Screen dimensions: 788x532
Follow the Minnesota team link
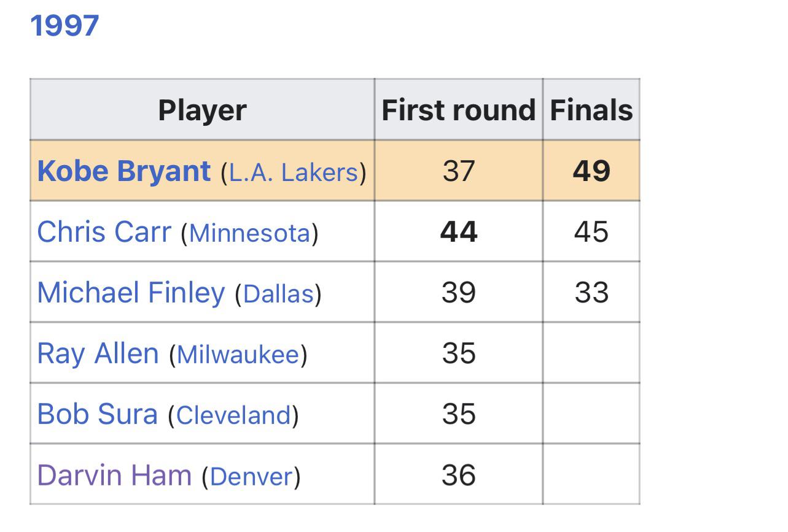coord(250,234)
